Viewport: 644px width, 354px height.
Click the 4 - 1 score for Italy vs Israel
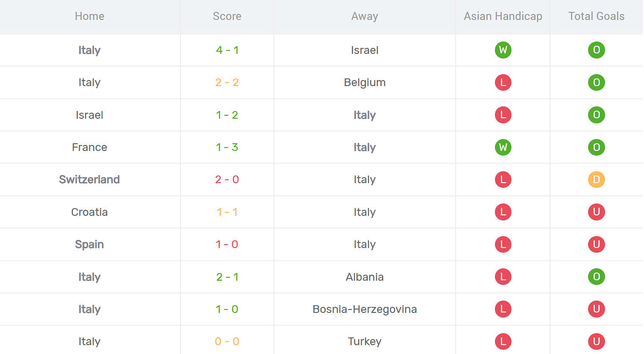pyautogui.click(x=227, y=50)
